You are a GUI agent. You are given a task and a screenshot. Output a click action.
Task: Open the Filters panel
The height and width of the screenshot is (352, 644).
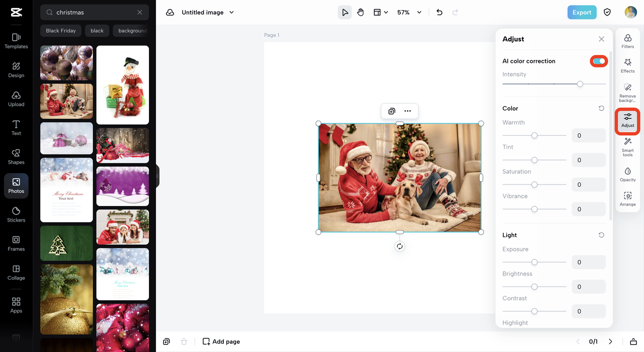click(x=627, y=41)
